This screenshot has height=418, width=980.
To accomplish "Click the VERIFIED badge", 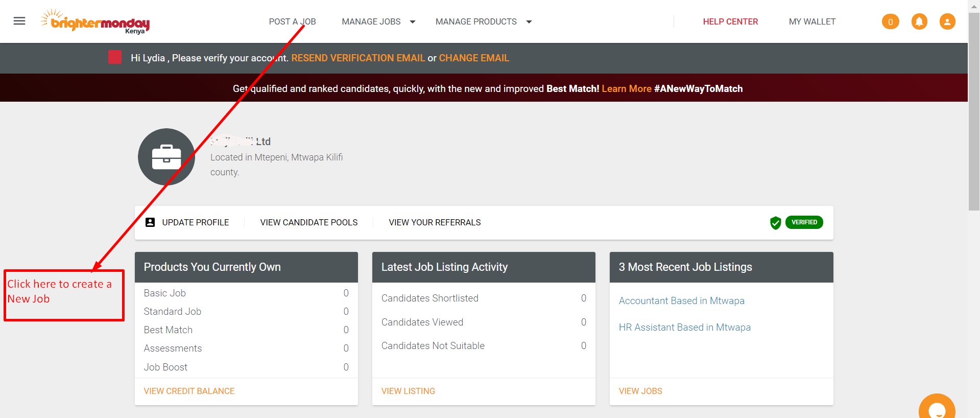I will 804,222.
